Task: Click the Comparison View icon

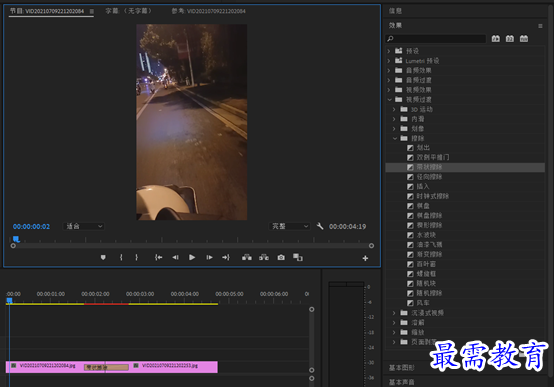Action: click(x=298, y=257)
